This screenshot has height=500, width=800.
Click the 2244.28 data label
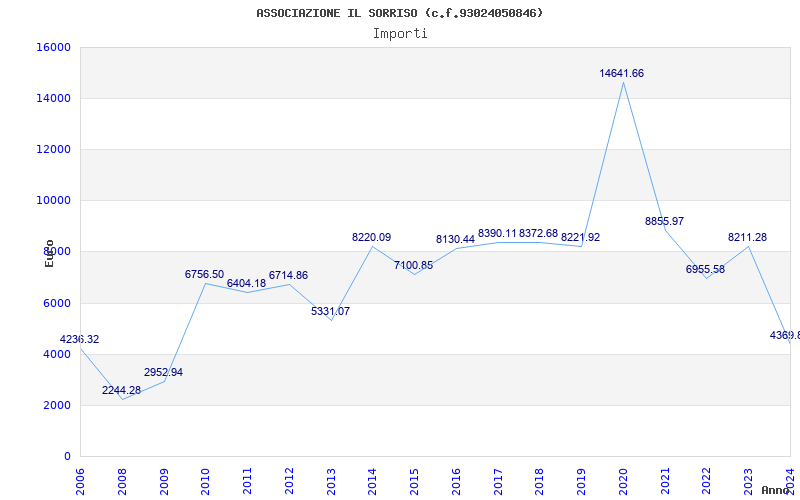coord(121,390)
